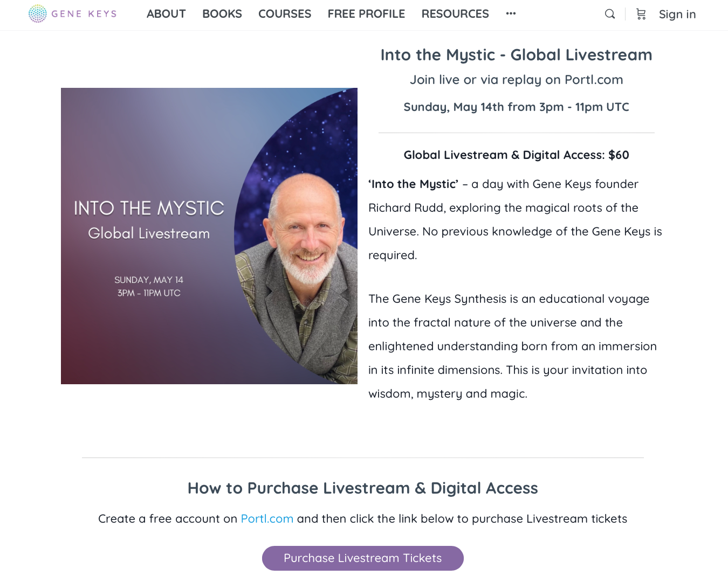Image resolution: width=728 pixels, height=582 pixels.
Task: Open the RESOURCES menu
Action: coord(455,14)
